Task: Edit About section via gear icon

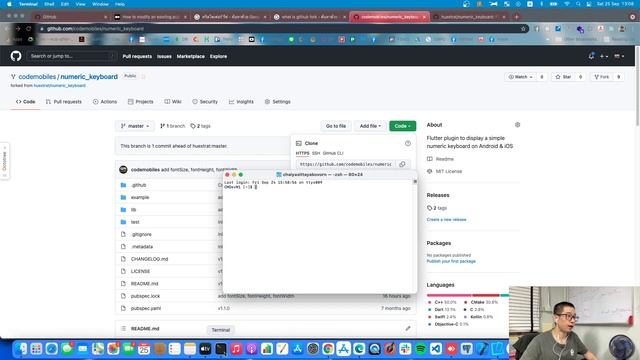Action: pyautogui.click(x=517, y=125)
